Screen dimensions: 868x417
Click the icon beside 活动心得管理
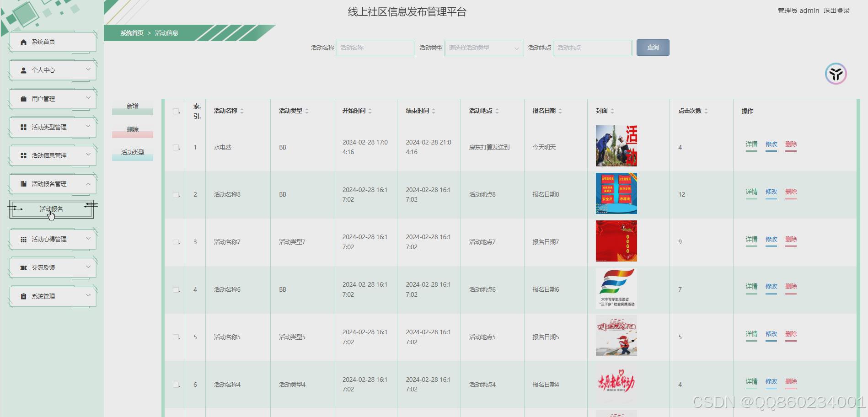(23, 239)
